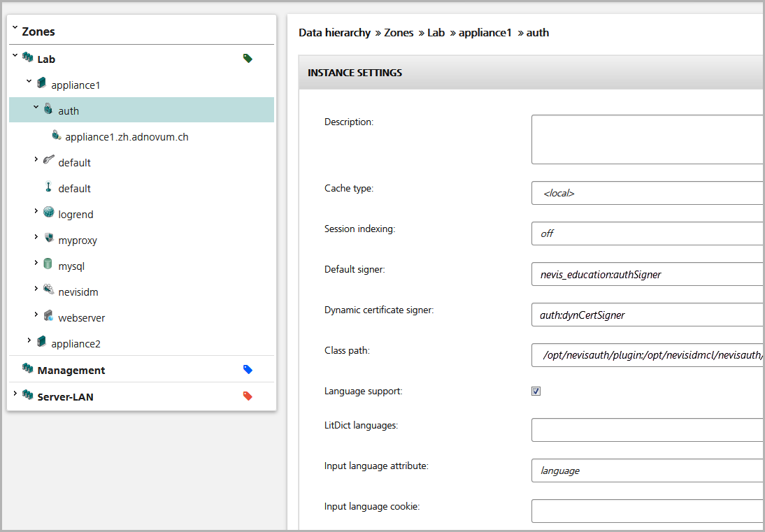Image resolution: width=765 pixels, height=532 pixels.
Task: Click the Input language cookie field
Action: (648, 511)
